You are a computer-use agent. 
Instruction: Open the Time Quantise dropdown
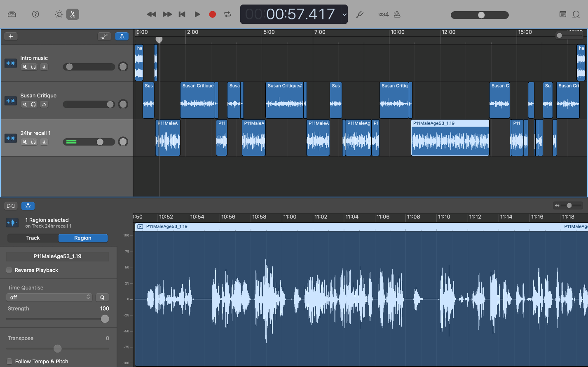pyautogui.click(x=49, y=297)
